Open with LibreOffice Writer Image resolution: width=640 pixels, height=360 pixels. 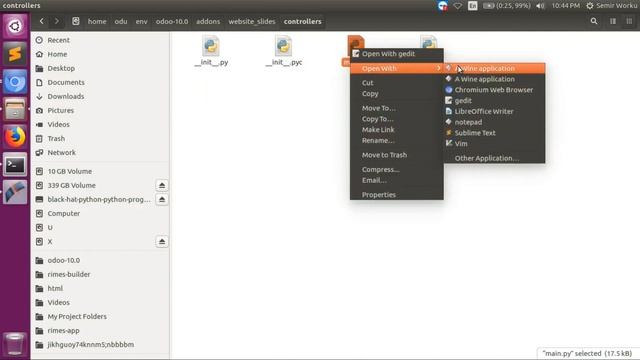tap(494, 111)
